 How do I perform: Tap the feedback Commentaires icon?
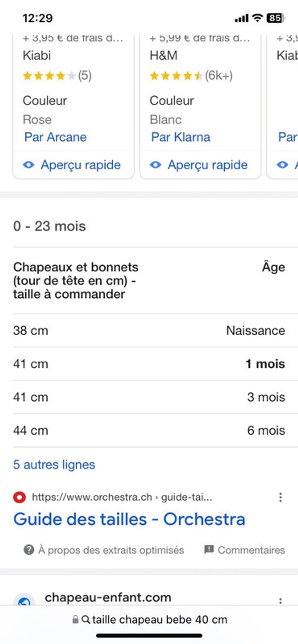click(209, 550)
